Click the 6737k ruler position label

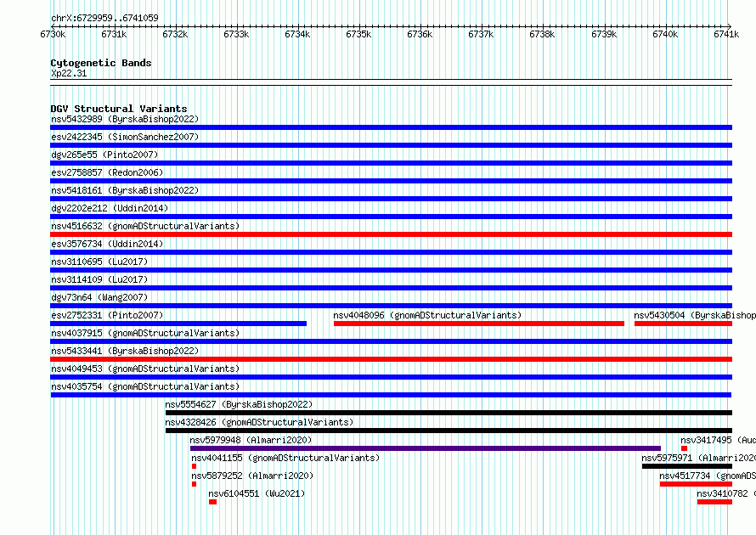click(481, 34)
